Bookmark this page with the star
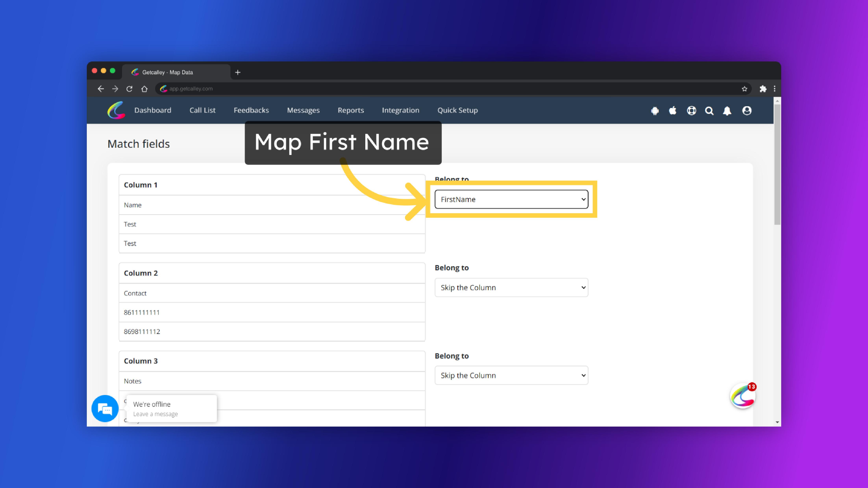This screenshot has width=868, height=488. click(744, 89)
